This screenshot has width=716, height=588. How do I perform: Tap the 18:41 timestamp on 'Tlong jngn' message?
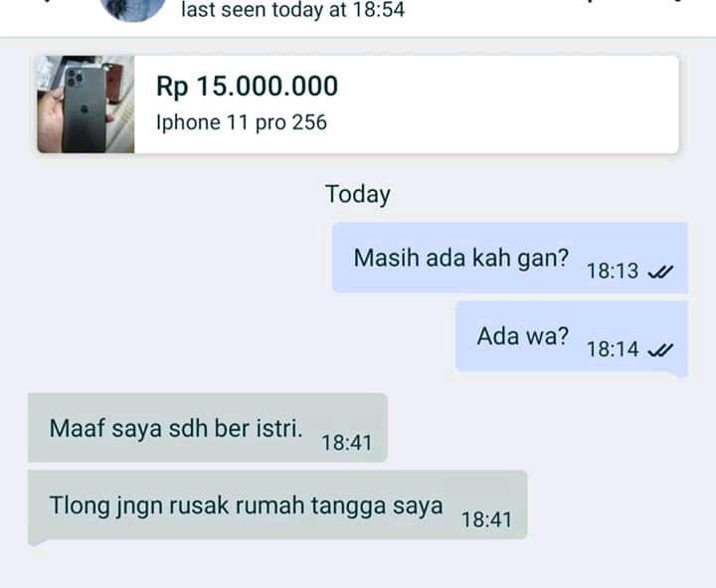pyautogui.click(x=486, y=520)
